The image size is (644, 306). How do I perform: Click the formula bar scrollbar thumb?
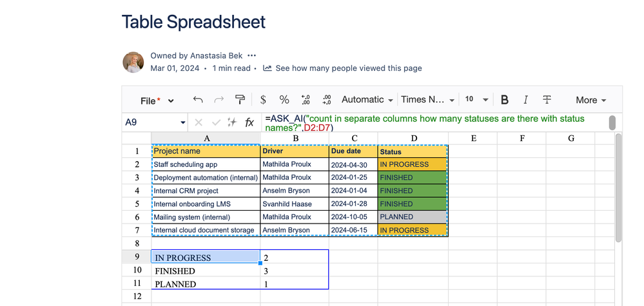coord(612,122)
